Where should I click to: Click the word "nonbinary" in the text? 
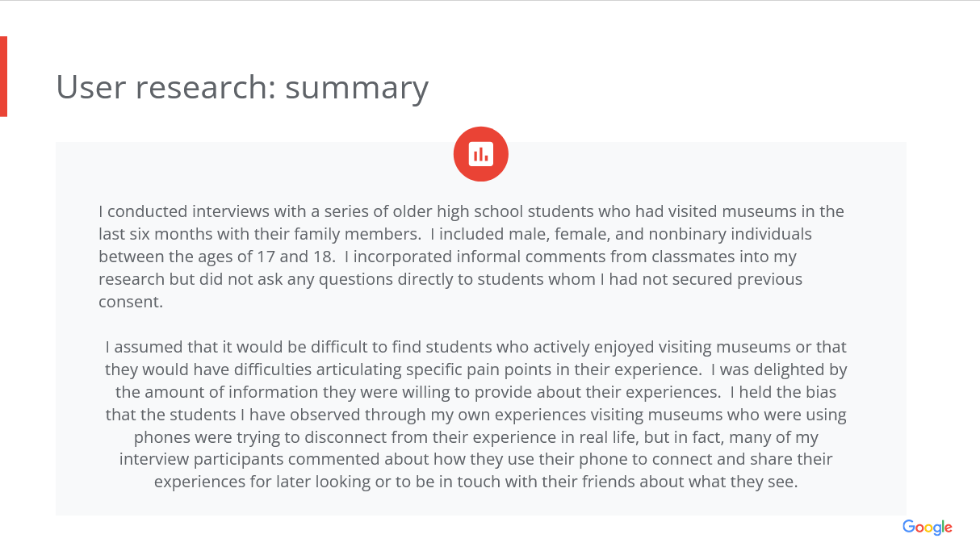point(683,235)
